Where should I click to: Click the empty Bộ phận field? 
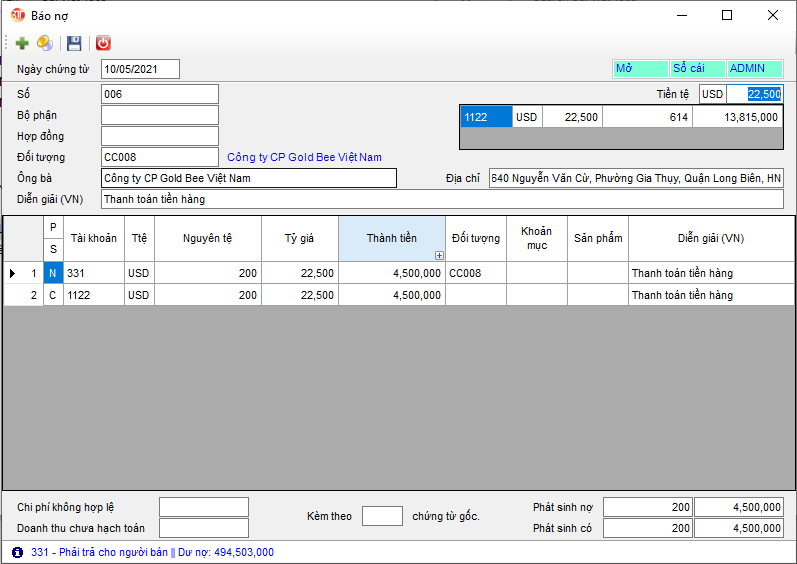(x=159, y=115)
